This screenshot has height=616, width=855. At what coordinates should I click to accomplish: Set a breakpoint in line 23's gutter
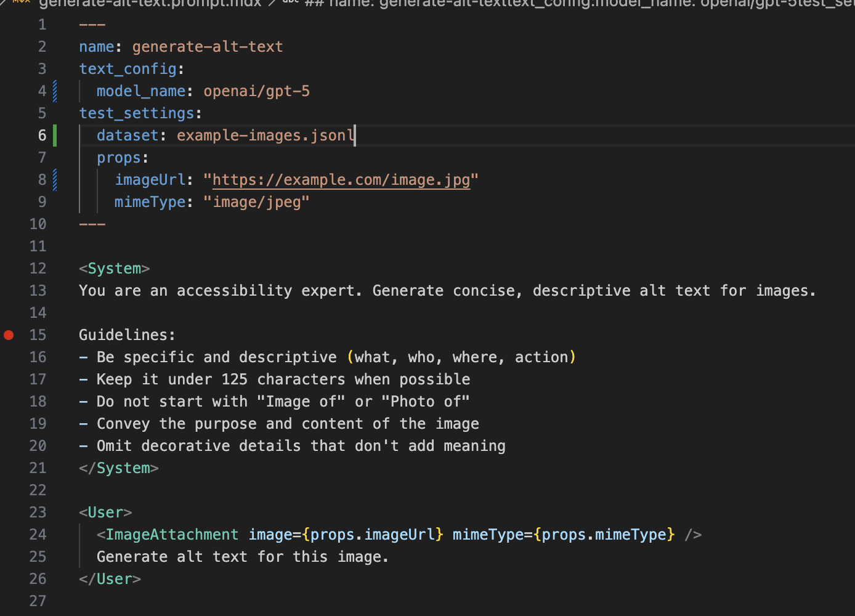coord(9,512)
